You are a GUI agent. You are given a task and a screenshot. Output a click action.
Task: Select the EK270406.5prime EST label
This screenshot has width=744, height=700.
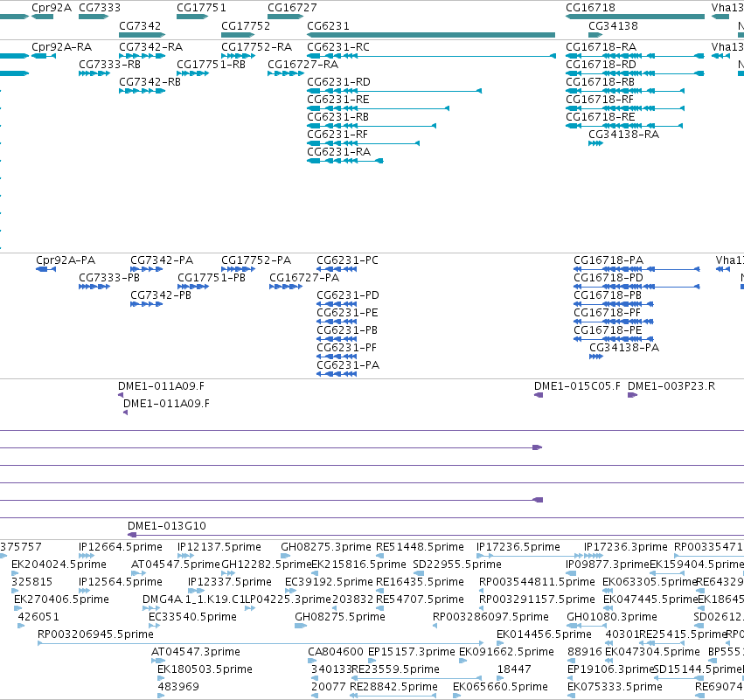pyautogui.click(x=62, y=600)
